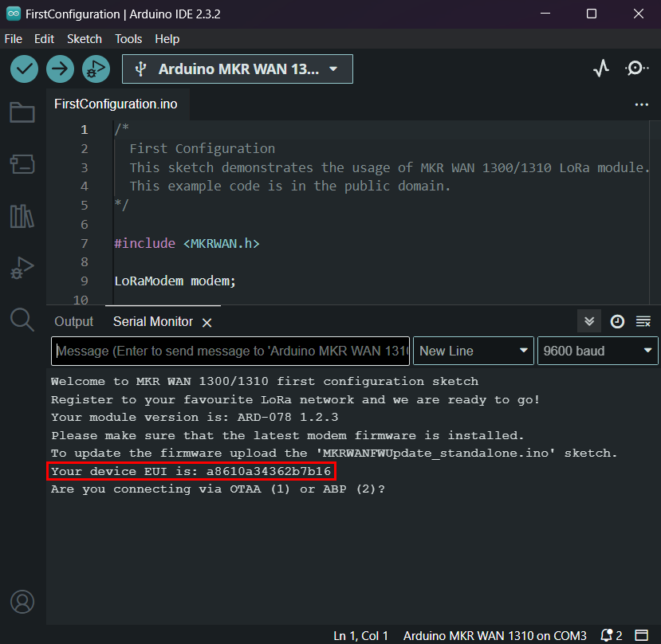Click the Verify sketch checkmark icon
661x644 pixels.
point(24,69)
